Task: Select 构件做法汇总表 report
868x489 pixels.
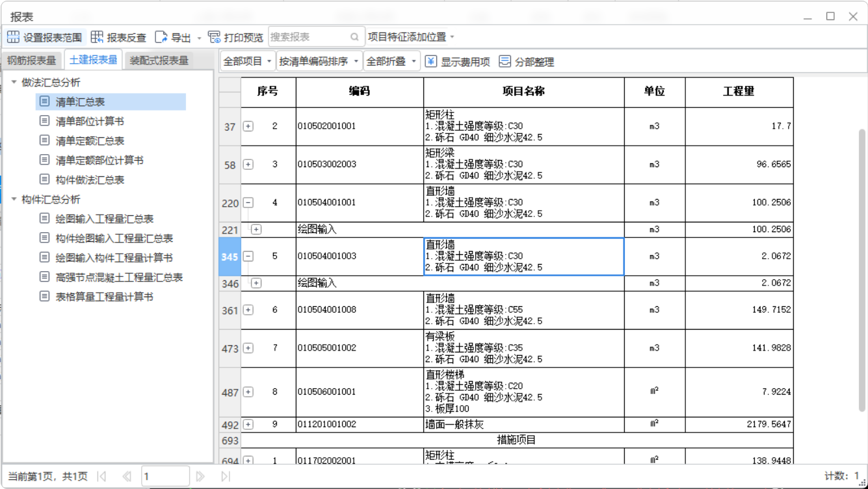Action: coord(90,180)
